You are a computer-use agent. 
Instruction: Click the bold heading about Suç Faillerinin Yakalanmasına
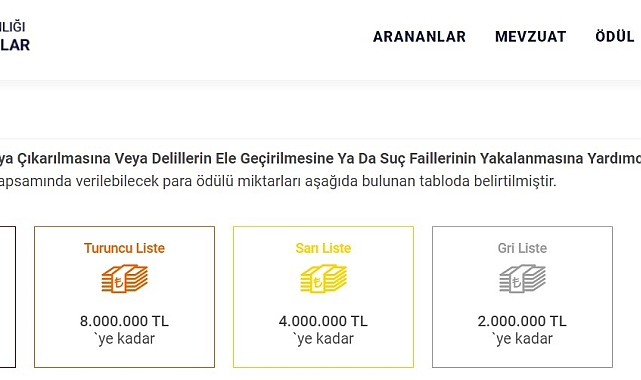click(320, 158)
